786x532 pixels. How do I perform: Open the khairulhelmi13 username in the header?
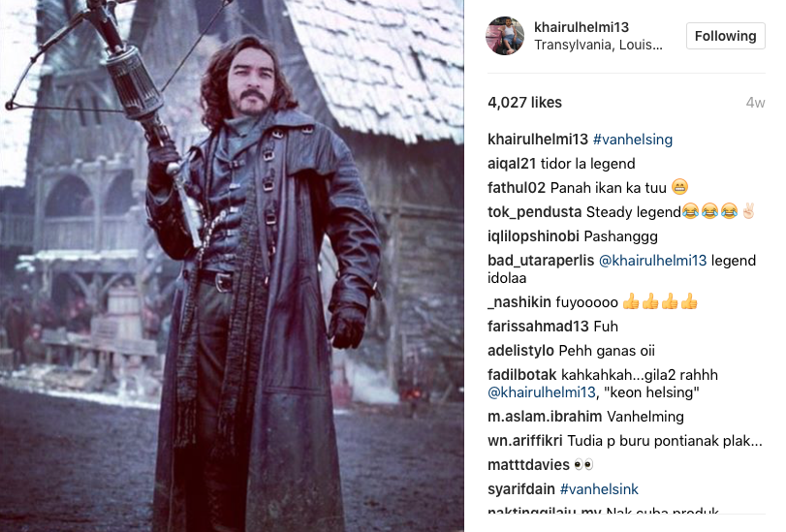click(582, 27)
